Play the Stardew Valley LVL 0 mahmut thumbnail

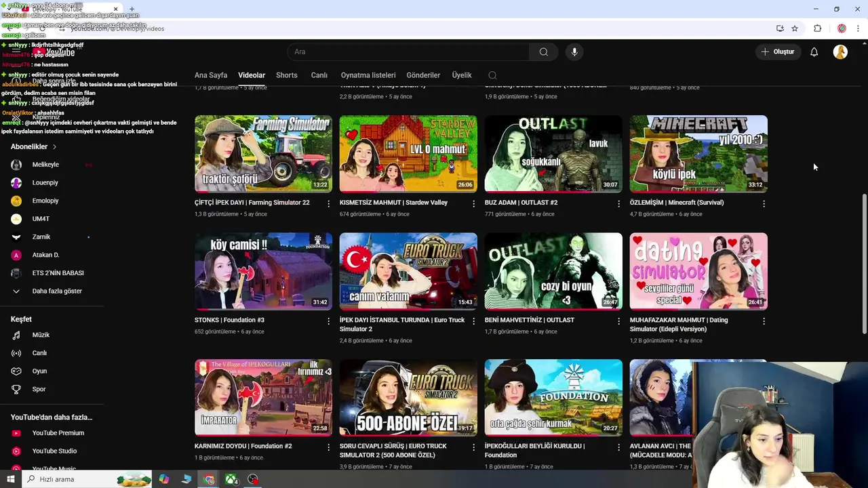click(408, 154)
